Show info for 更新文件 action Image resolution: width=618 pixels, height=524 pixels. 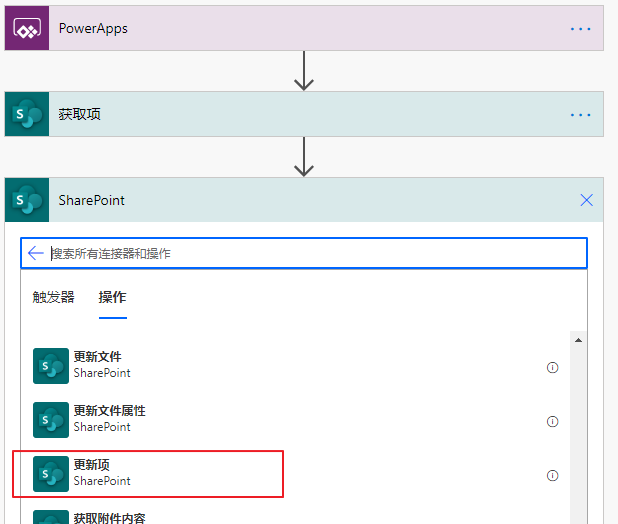click(x=552, y=368)
